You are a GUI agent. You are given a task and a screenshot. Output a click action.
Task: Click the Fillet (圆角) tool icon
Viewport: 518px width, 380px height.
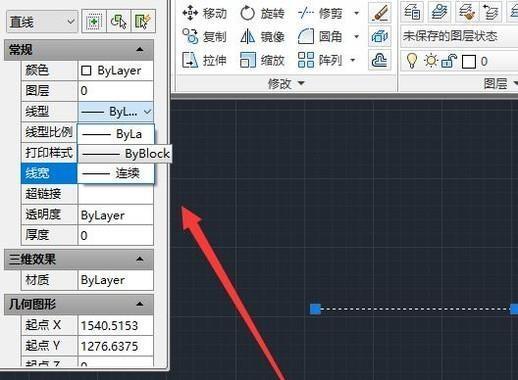306,36
